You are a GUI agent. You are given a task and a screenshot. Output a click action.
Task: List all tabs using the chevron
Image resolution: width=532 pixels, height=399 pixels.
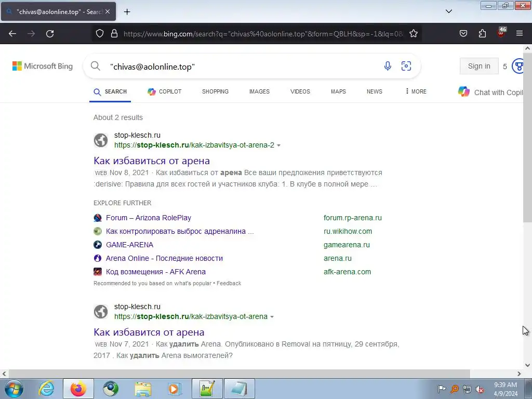(x=448, y=11)
